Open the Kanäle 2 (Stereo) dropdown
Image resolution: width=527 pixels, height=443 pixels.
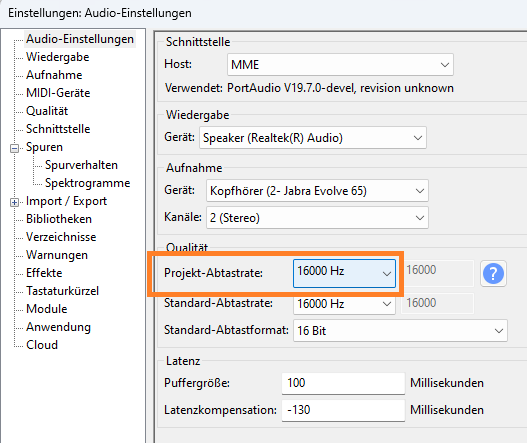point(317,218)
